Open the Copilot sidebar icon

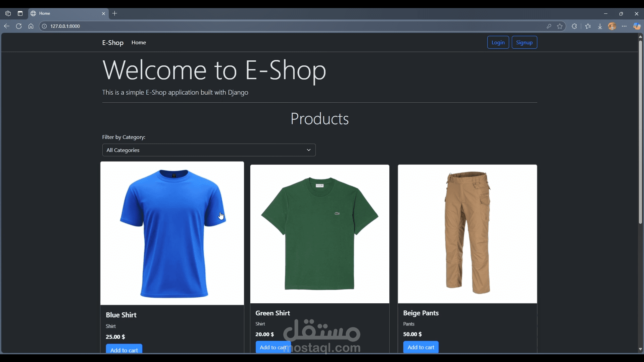pyautogui.click(x=637, y=26)
